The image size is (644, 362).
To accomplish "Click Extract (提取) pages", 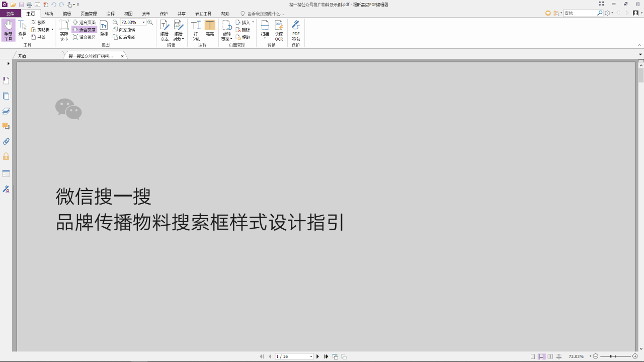I will pyautogui.click(x=243, y=37).
